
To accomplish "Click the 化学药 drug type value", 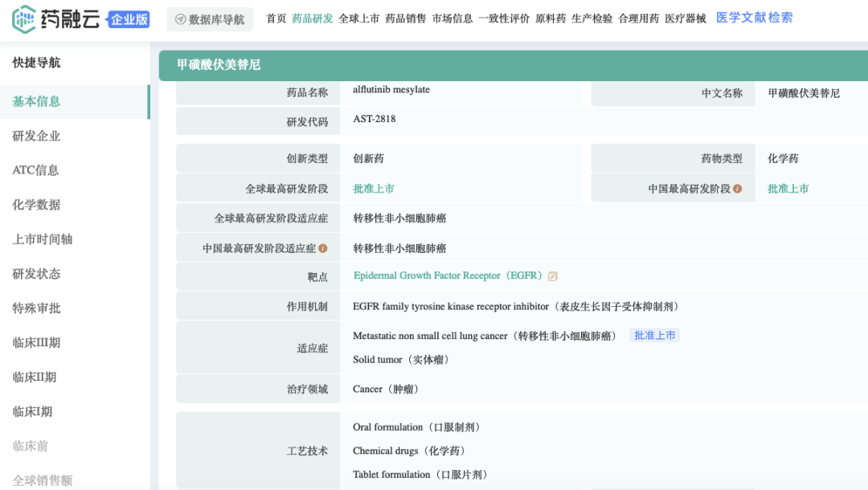I will pos(783,159).
